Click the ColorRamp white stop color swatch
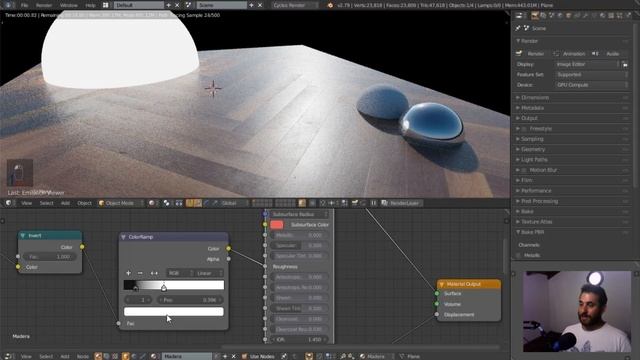Viewport: 640px width, 360px height. (174, 312)
